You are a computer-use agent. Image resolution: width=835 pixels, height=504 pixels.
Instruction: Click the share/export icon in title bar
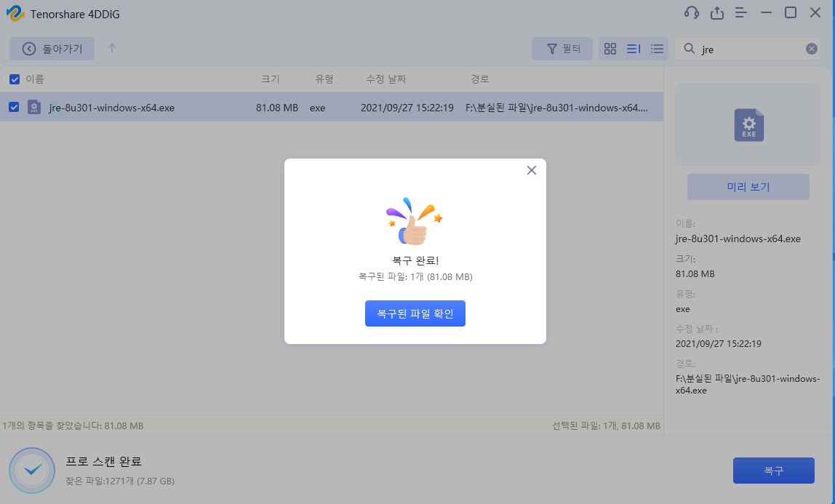point(716,13)
